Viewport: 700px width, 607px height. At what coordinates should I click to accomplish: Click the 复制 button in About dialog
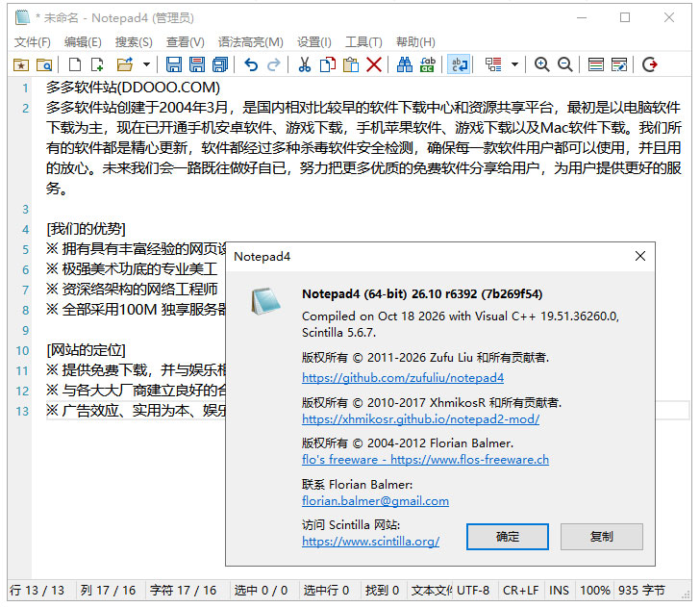point(602,537)
